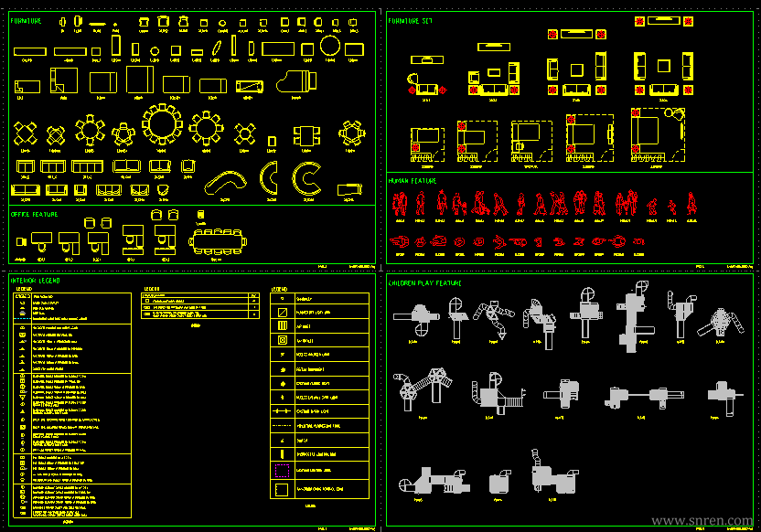Select the FURNITURE SET heading text
This screenshot has height=532, width=761.
click(410, 21)
